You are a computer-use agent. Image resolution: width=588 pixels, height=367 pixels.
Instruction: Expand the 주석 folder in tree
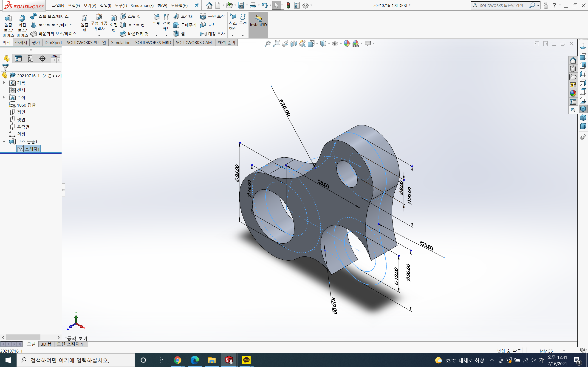4,97
